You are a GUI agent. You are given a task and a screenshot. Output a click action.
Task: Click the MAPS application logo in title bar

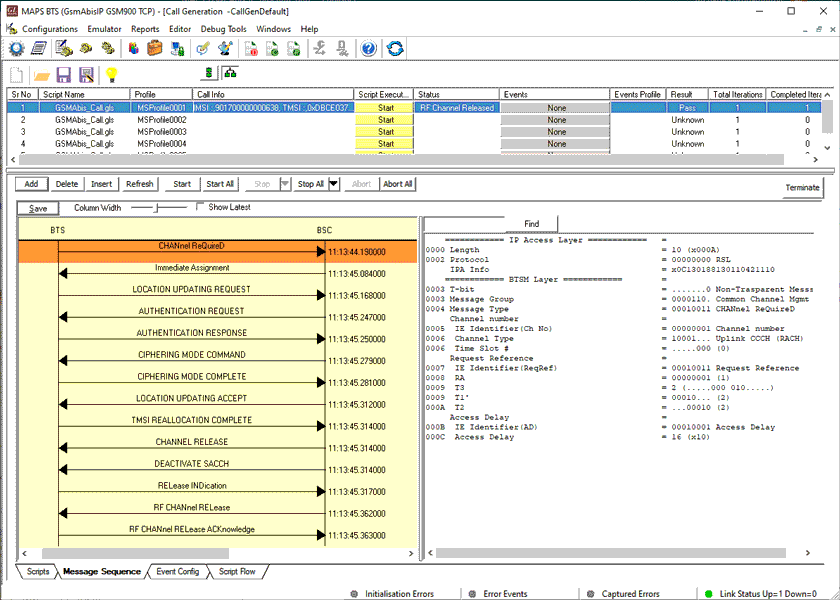tap(10, 10)
